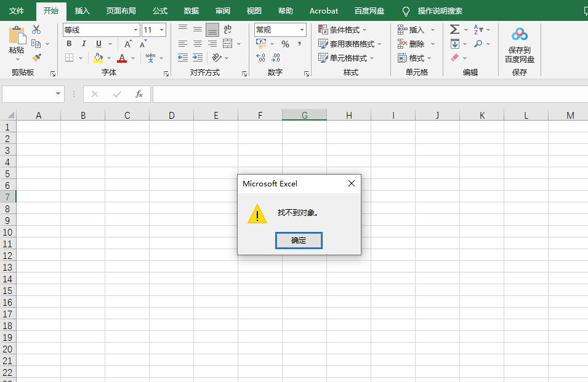Viewport: 588px width, 382px height.
Task: Click the Percent Style icon in 数字 group
Action: pos(285,43)
